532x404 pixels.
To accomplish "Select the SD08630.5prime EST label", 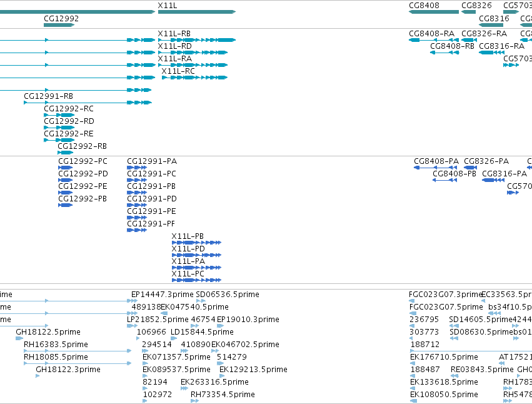I will [x=481, y=332].
